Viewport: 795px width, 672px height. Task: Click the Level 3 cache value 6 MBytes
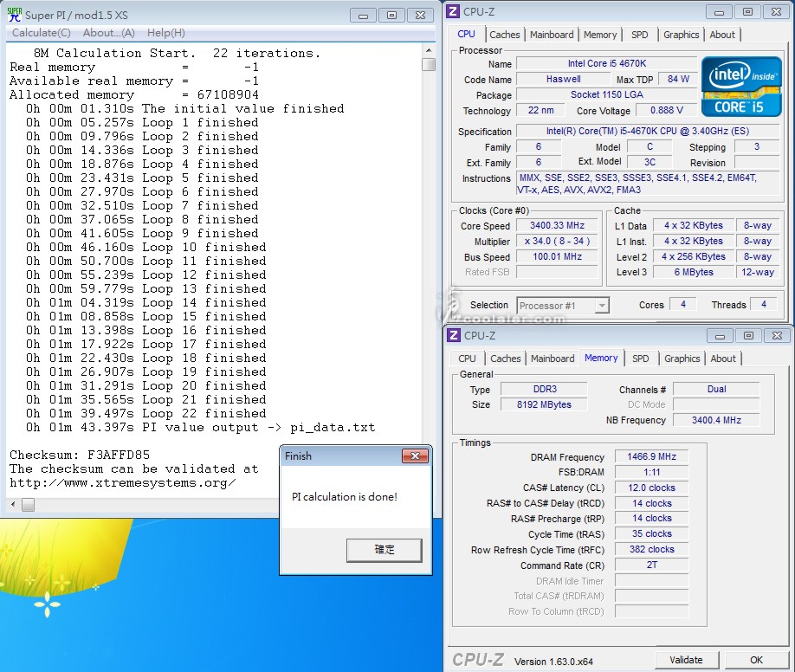tap(694, 272)
